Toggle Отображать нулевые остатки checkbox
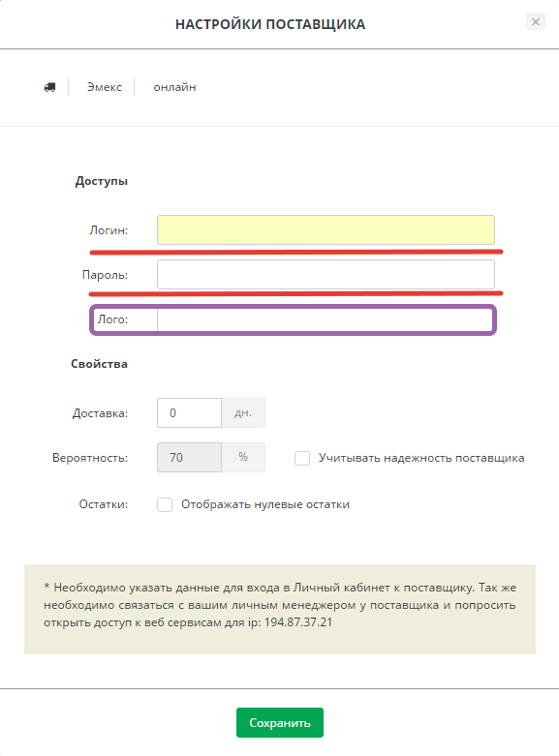 click(165, 504)
